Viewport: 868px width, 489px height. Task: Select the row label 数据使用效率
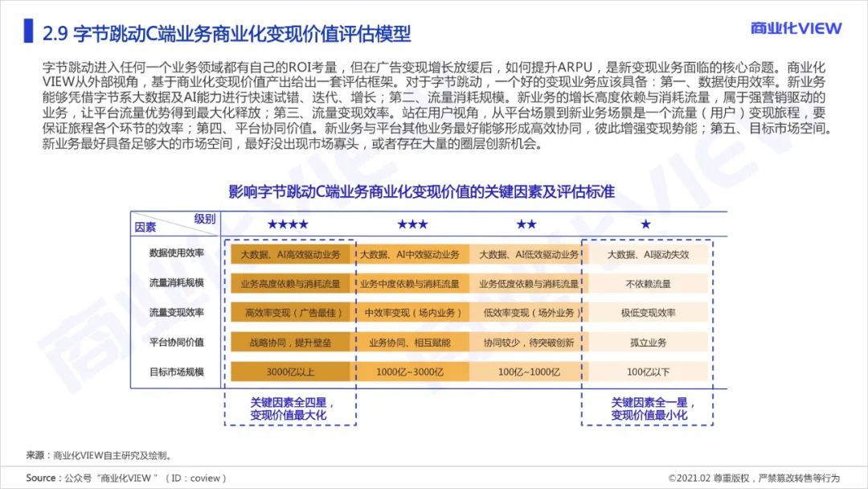click(177, 253)
